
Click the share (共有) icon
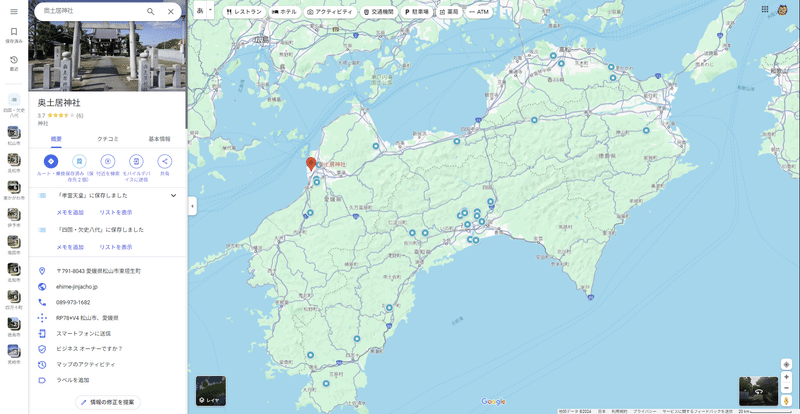click(164, 161)
